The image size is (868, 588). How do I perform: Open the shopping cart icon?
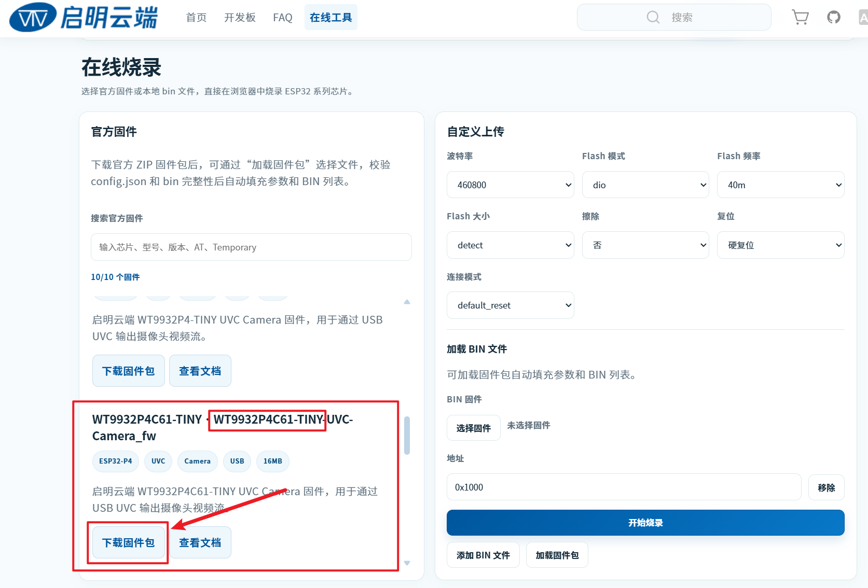pos(800,17)
